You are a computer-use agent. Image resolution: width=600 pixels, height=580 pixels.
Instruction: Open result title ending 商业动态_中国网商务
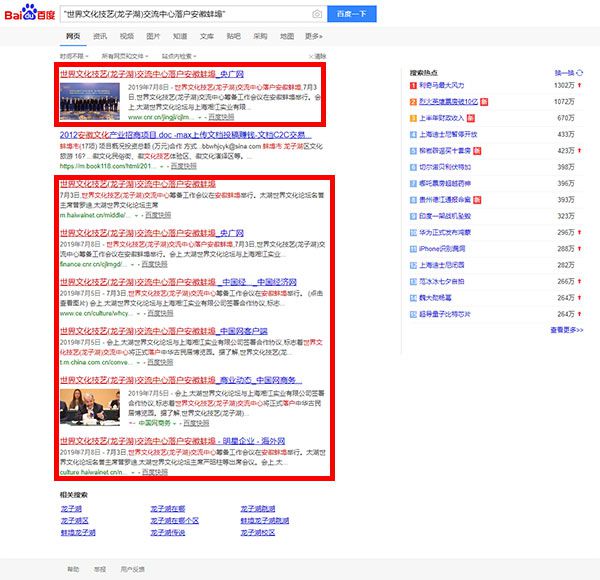click(181, 380)
